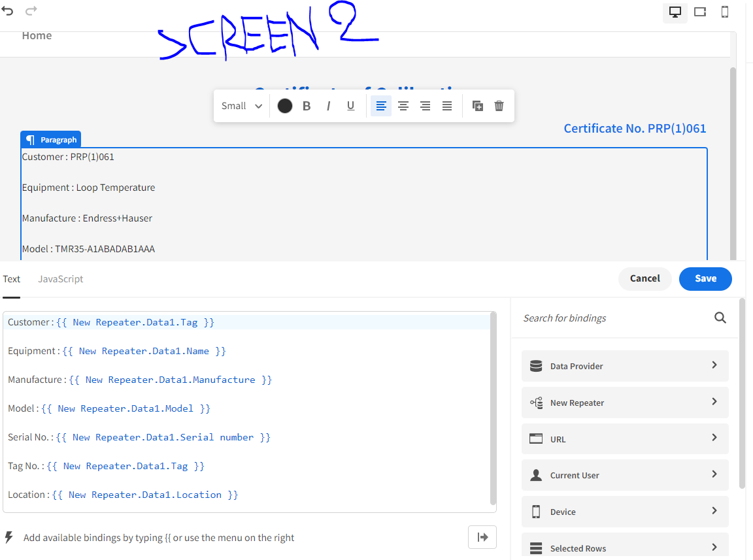Toggle right text alignment

point(425,105)
